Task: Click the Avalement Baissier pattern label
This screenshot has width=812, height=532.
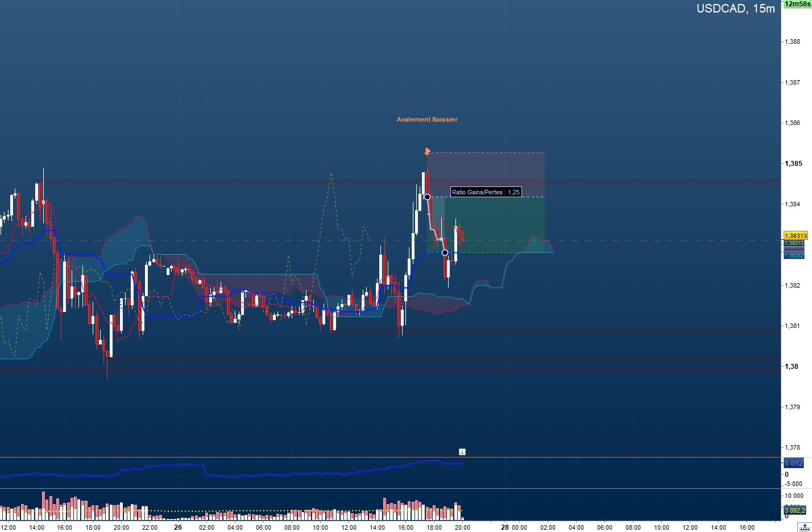Action: pos(427,119)
